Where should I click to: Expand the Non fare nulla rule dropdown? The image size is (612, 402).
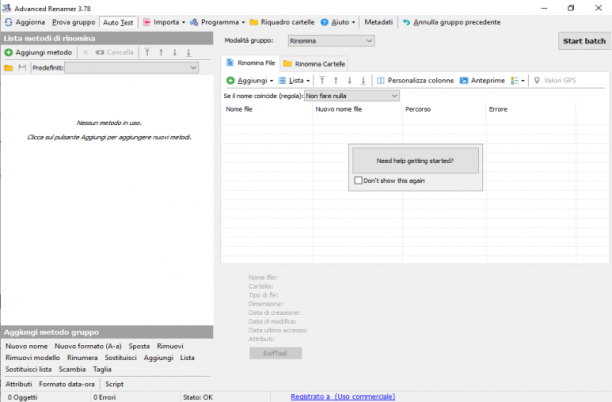352,96
